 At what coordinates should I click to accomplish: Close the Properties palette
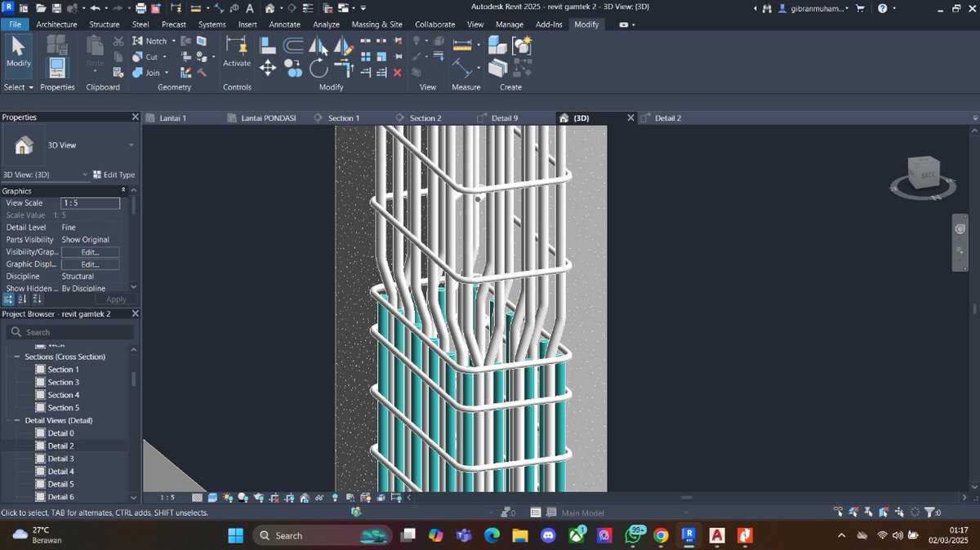(x=135, y=118)
